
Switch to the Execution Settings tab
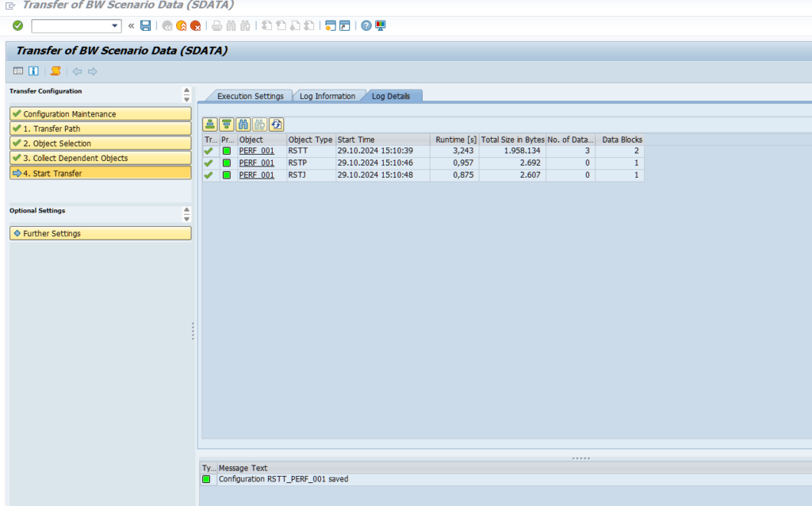(250, 96)
